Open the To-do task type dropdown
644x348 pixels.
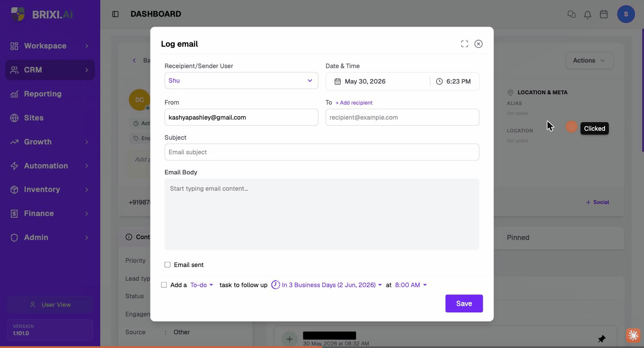pos(202,285)
